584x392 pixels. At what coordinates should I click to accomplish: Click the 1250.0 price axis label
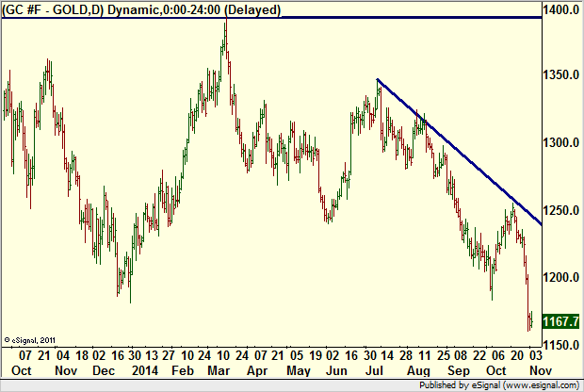pyautogui.click(x=561, y=210)
